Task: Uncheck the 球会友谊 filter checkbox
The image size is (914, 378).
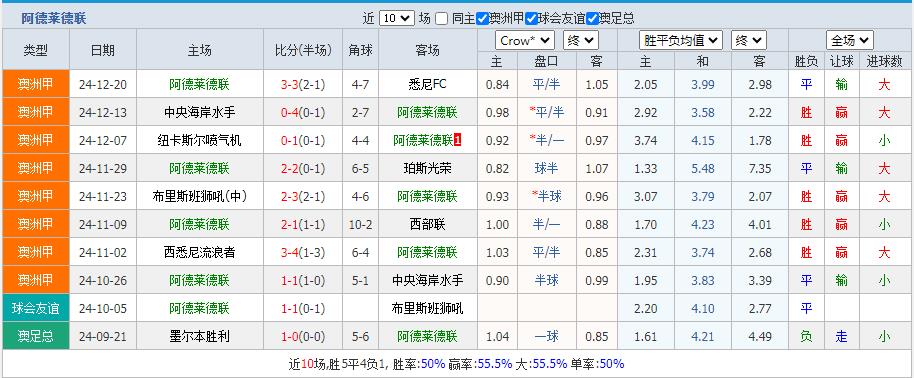Action: [531, 19]
